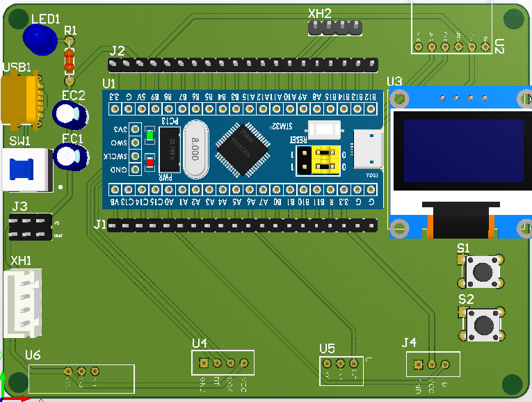
Task: Click the SW1 designator label
Action: (x=19, y=140)
